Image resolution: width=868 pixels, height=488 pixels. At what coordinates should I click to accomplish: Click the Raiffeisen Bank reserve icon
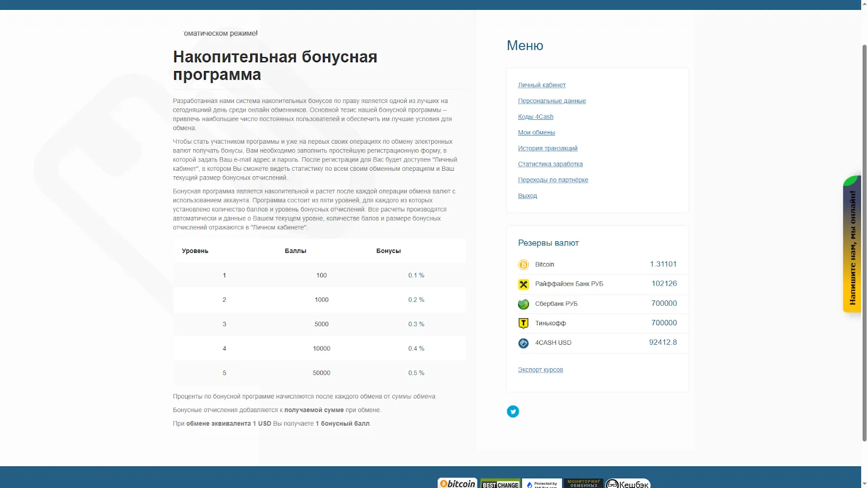coord(524,284)
